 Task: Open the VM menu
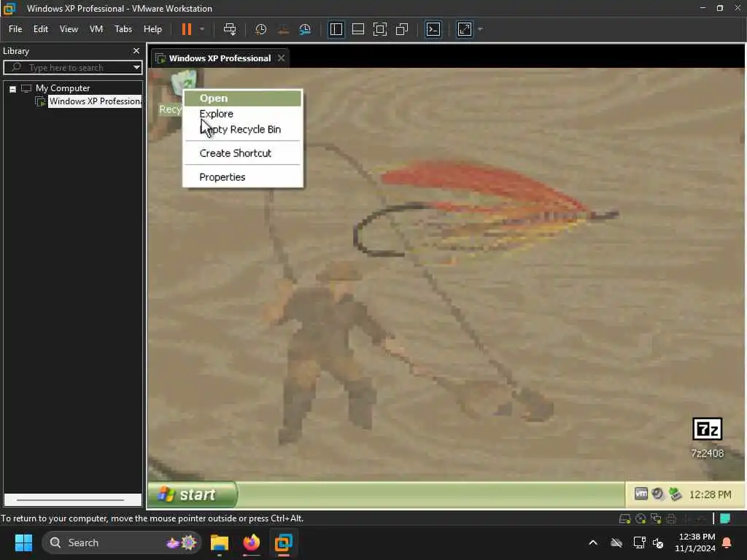pyautogui.click(x=96, y=29)
